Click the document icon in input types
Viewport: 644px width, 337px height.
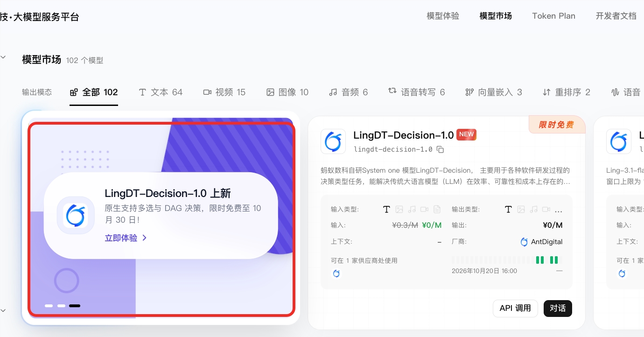coord(437,210)
